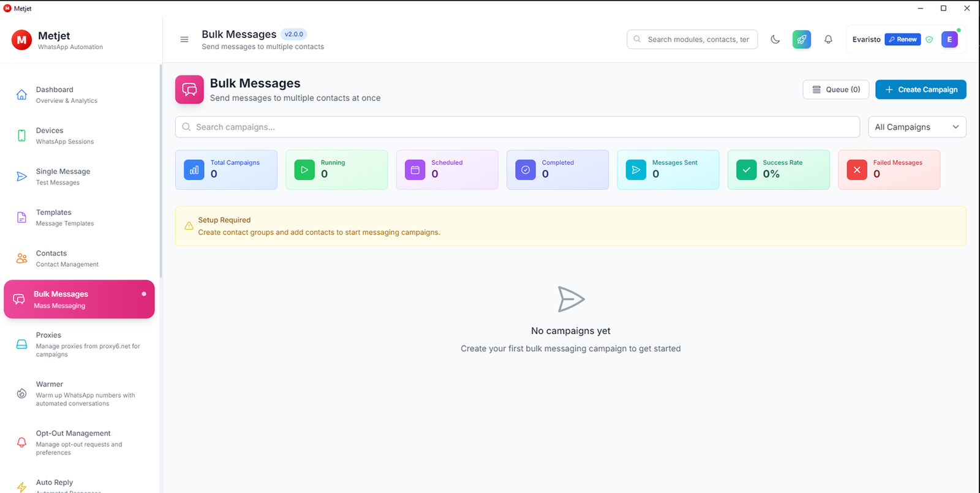Maximize the Metjet window

[943, 8]
